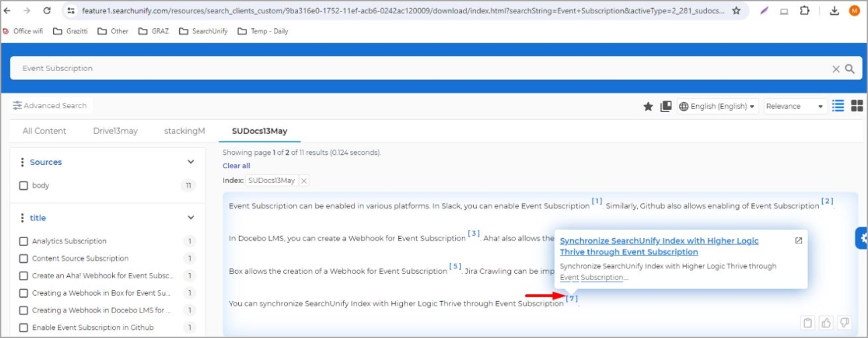The width and height of the screenshot is (868, 338).
Task: Collapse the Sources facet section
Action: tap(191, 162)
